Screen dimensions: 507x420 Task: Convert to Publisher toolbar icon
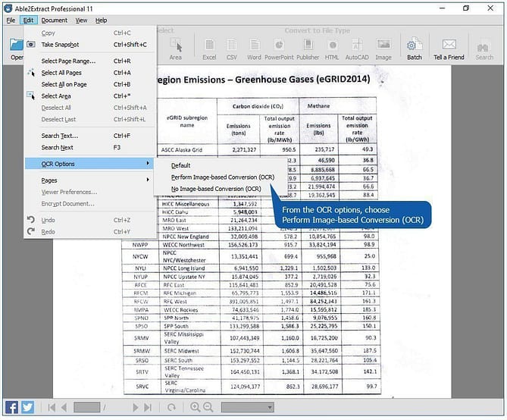click(308, 45)
